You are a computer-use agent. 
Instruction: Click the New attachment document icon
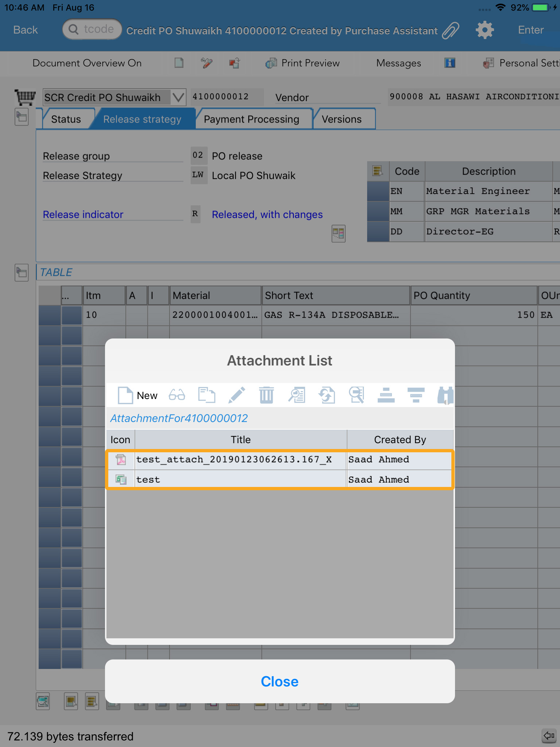pyautogui.click(x=126, y=395)
